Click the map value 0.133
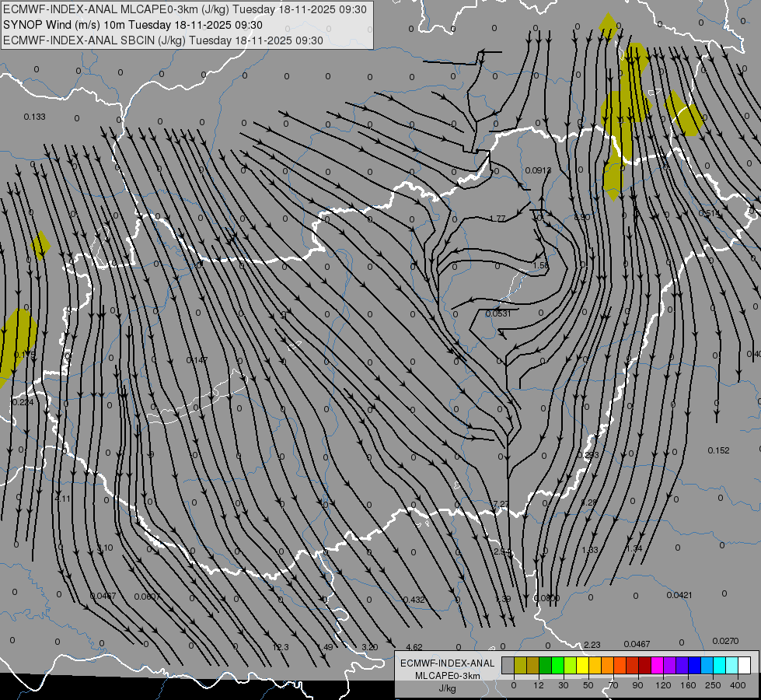 [34, 117]
